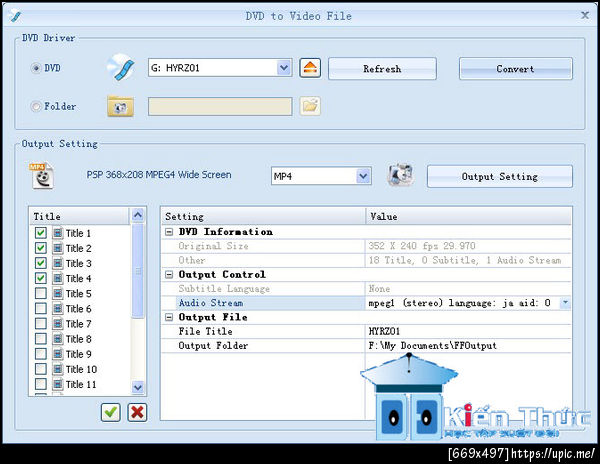Click the Audio Stream setting label
Image resolution: width=600 pixels, height=464 pixels.
pyautogui.click(x=211, y=303)
